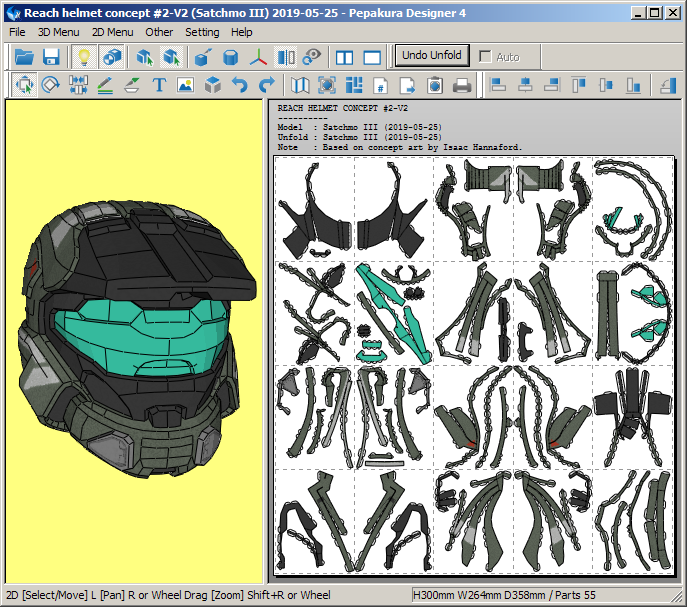
Task: Close the Pepakura Designer window
Action: pos(673,13)
